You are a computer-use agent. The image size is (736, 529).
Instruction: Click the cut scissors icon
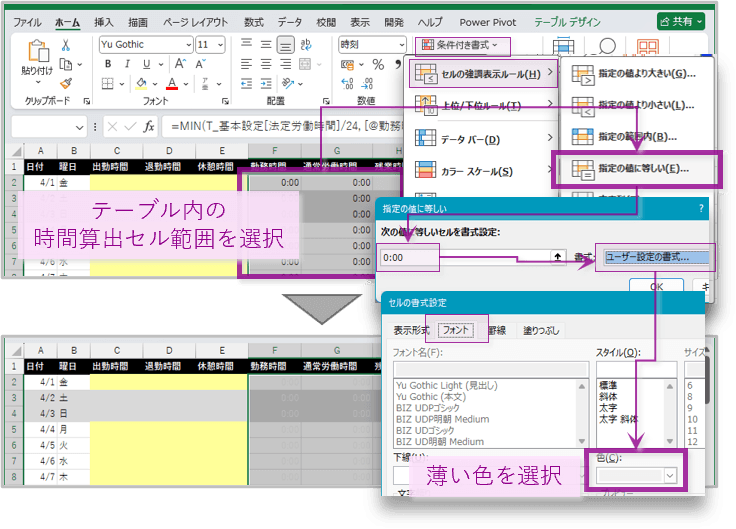pos(66,45)
